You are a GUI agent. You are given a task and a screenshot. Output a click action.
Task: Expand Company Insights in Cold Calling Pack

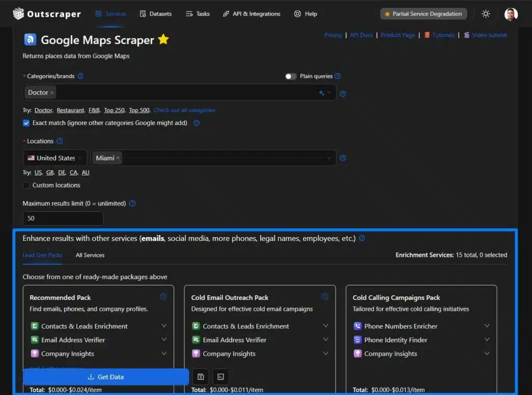(487, 353)
